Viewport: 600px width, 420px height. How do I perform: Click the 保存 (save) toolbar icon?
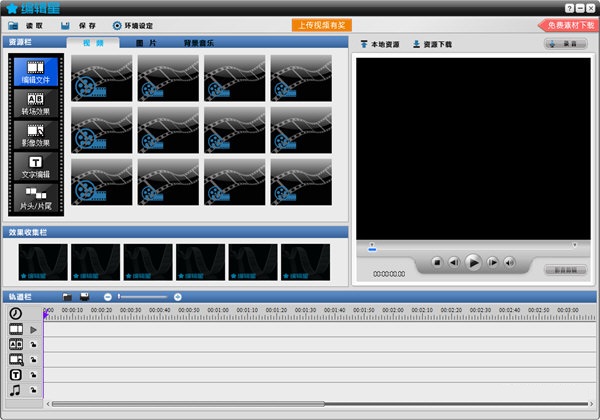(x=65, y=26)
